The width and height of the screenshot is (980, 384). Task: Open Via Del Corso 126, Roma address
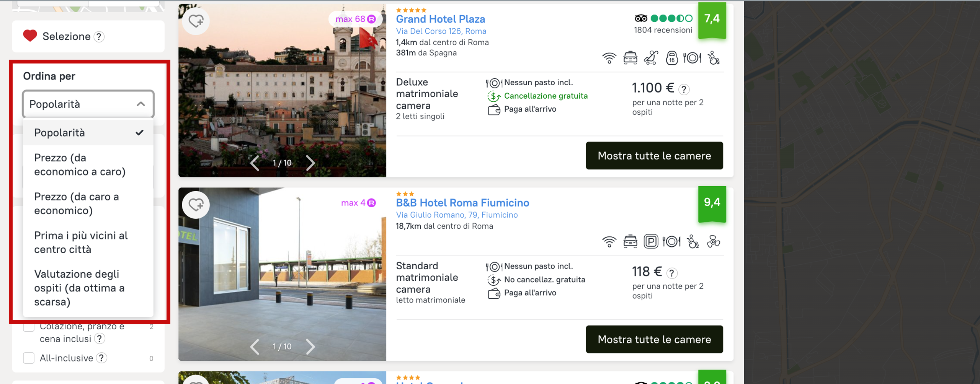[441, 31]
